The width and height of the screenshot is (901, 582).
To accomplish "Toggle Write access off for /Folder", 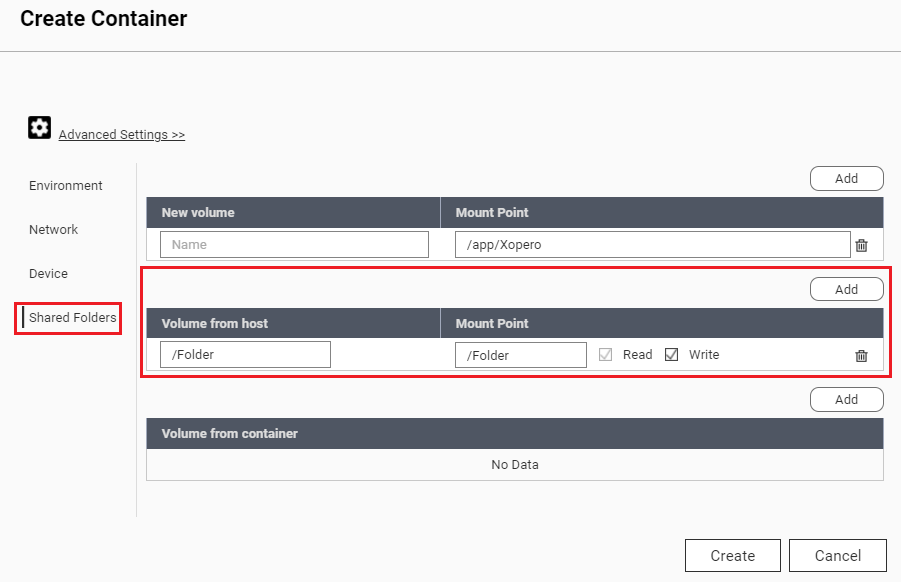I will pos(671,354).
